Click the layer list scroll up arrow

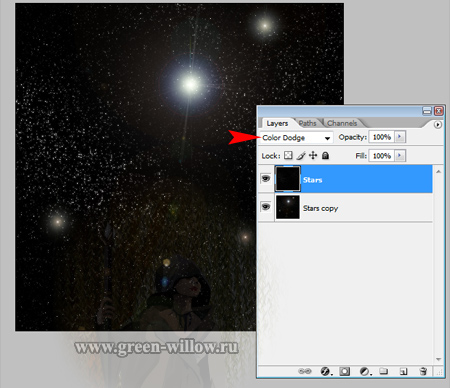tap(439, 171)
